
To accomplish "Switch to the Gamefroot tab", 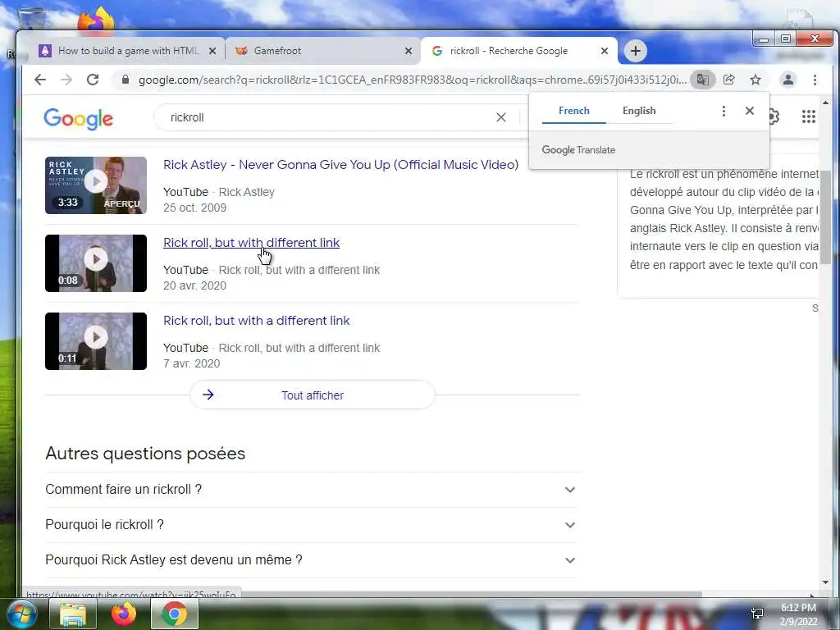I will pyautogui.click(x=322, y=51).
